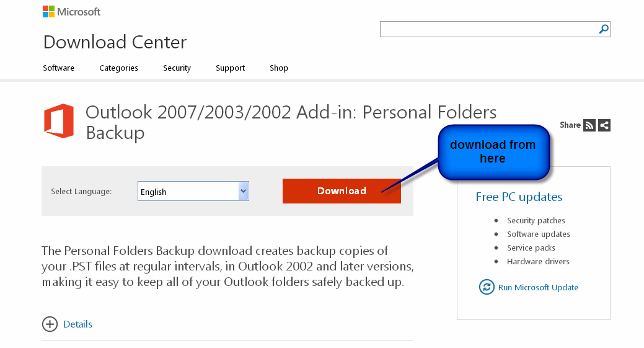Click the Download Center heading

pyautogui.click(x=115, y=42)
